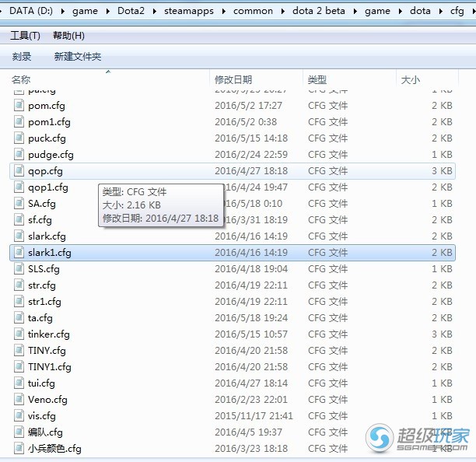
Task: Select the file name 编队.cfg
Action: coord(45,432)
